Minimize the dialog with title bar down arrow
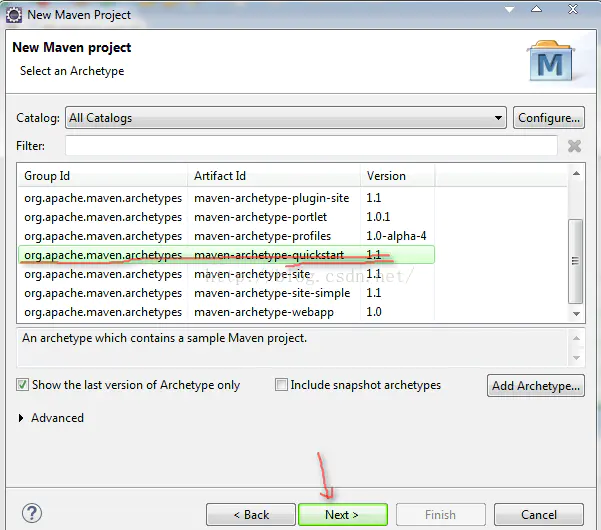Image resolution: width=601 pixels, height=530 pixels. pyautogui.click(x=509, y=10)
